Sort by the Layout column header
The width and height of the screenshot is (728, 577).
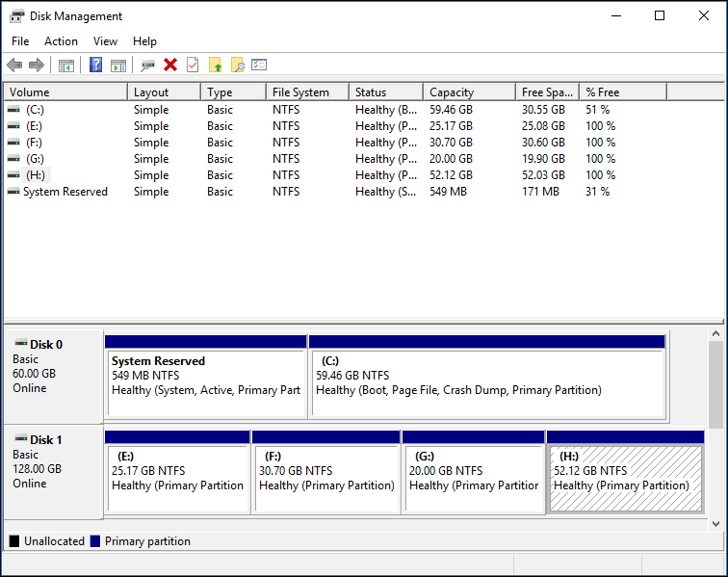165,92
